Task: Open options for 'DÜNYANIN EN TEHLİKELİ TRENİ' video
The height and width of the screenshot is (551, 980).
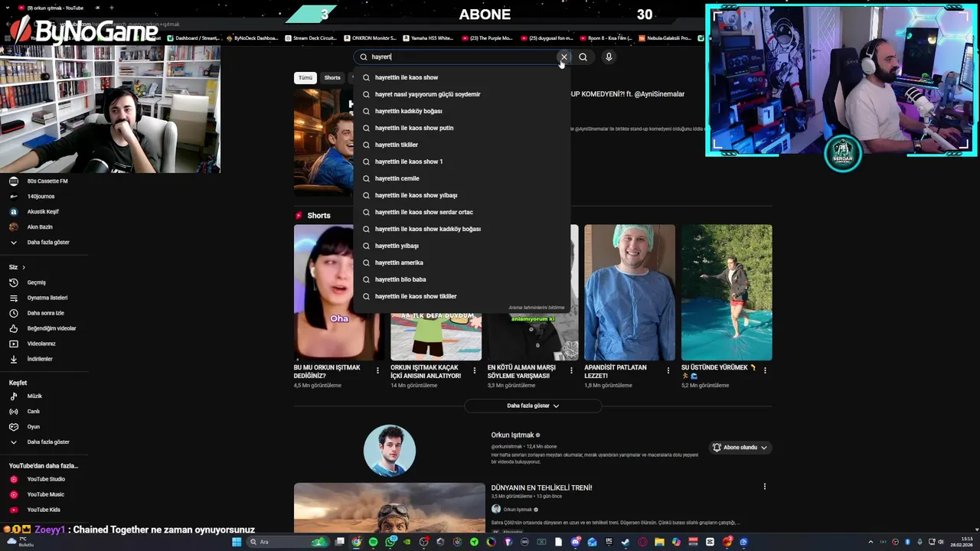Action: (x=764, y=487)
